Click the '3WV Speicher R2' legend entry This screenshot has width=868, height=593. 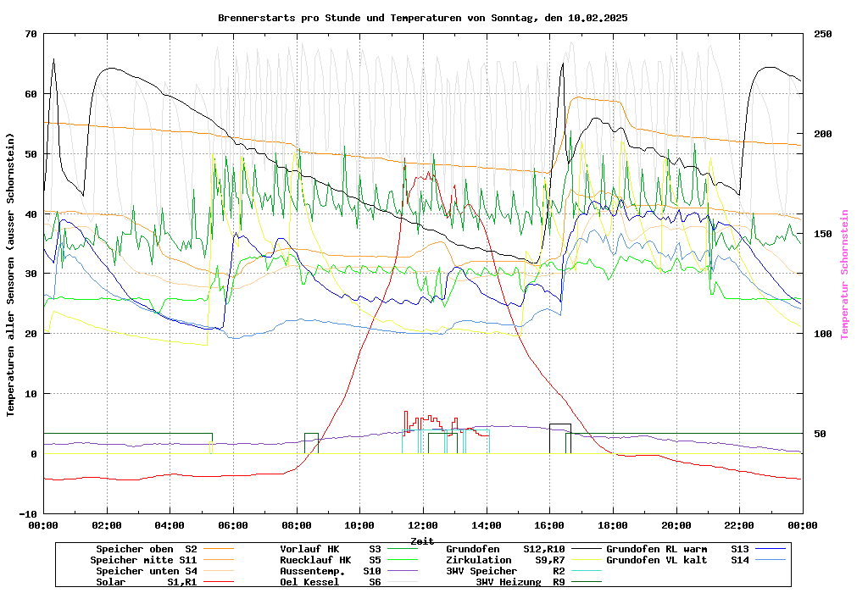(x=504, y=571)
